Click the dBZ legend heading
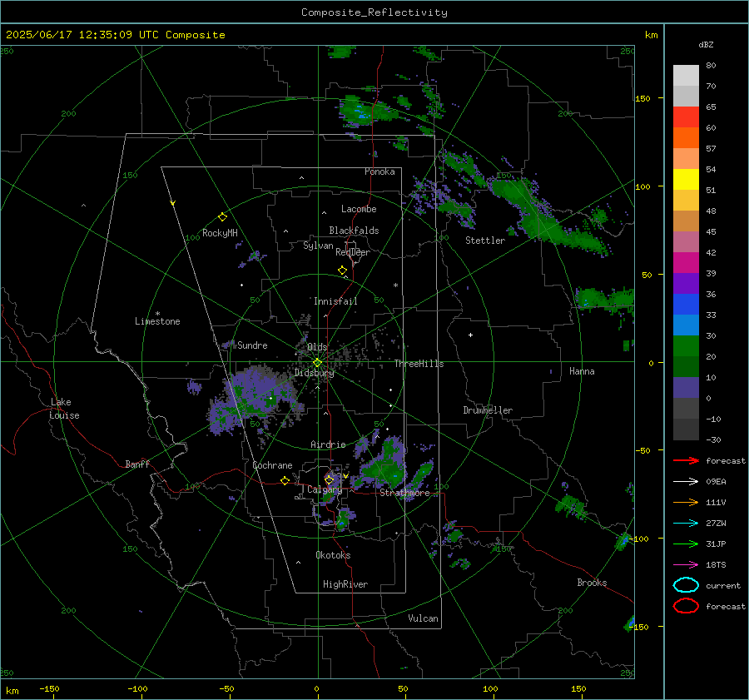 click(x=706, y=44)
